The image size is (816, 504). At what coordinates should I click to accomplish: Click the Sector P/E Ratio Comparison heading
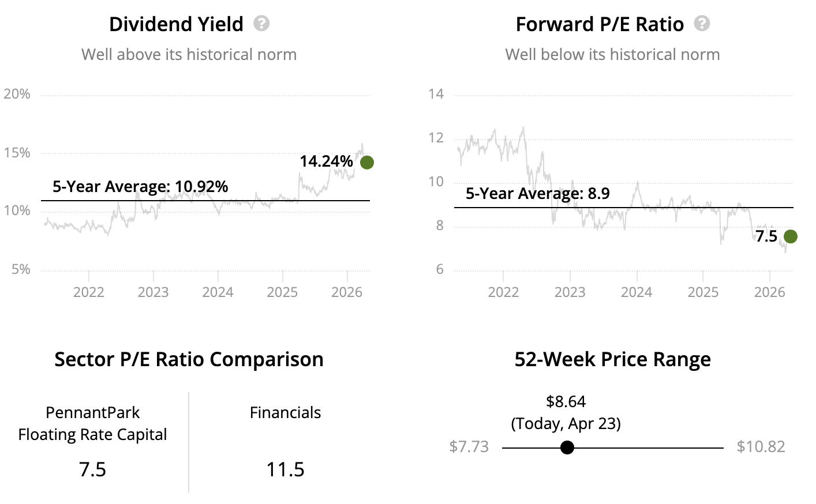189,359
